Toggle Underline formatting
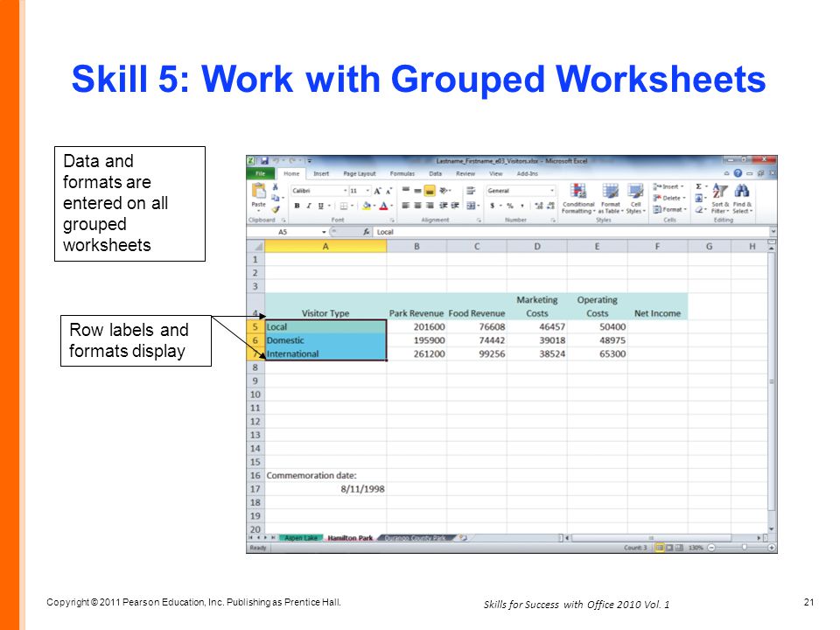 [x=320, y=206]
